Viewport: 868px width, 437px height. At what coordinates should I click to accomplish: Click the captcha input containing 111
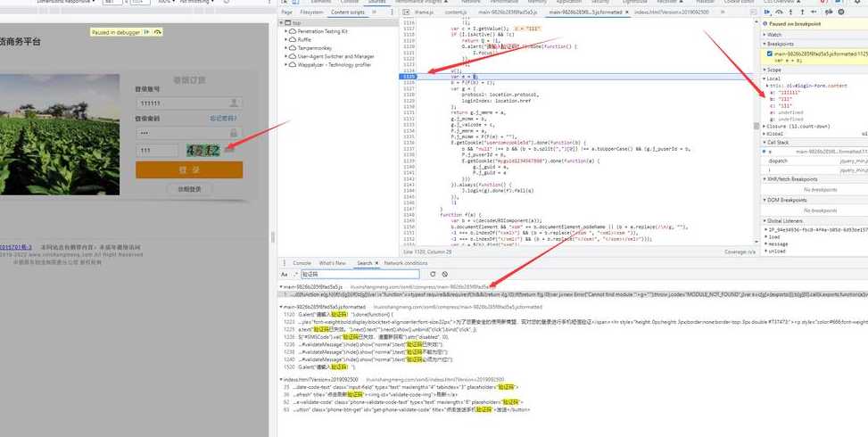point(157,151)
